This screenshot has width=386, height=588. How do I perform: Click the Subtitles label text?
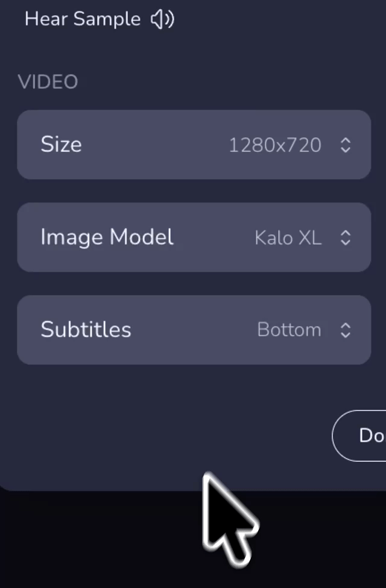[86, 330]
